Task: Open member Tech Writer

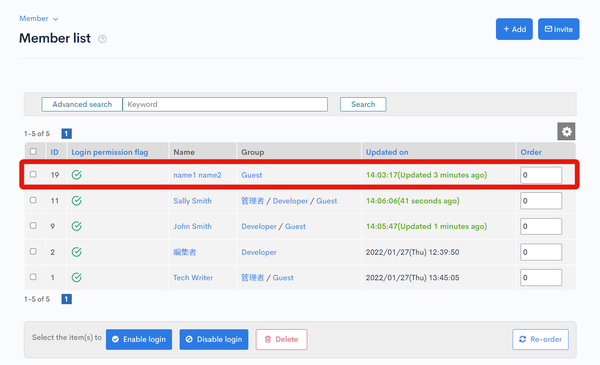Action: 193,277
